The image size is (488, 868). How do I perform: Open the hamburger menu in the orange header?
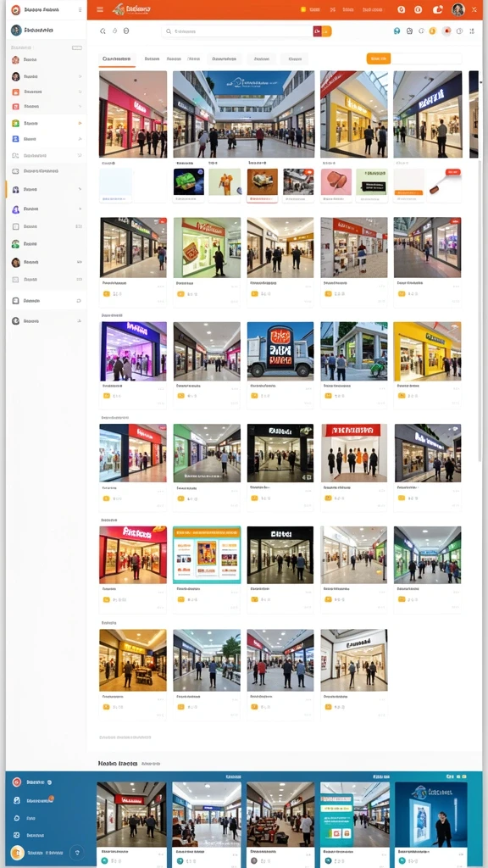[x=100, y=9]
